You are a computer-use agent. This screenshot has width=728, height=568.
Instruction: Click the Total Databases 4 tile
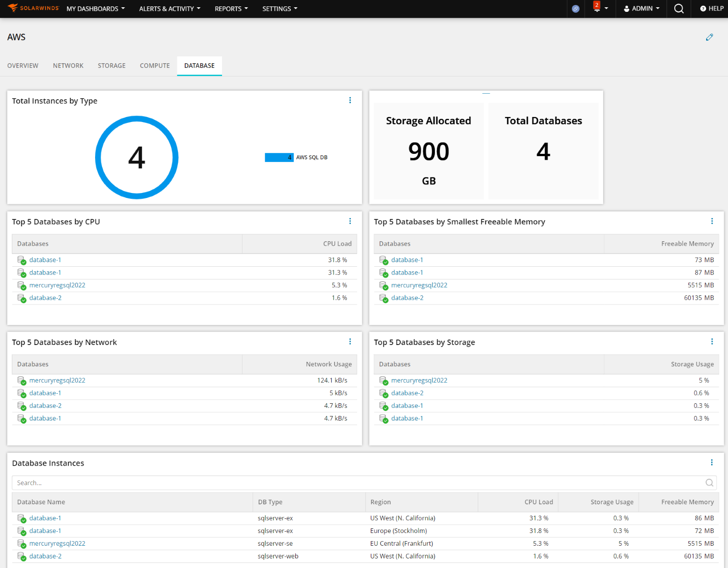pyautogui.click(x=543, y=151)
